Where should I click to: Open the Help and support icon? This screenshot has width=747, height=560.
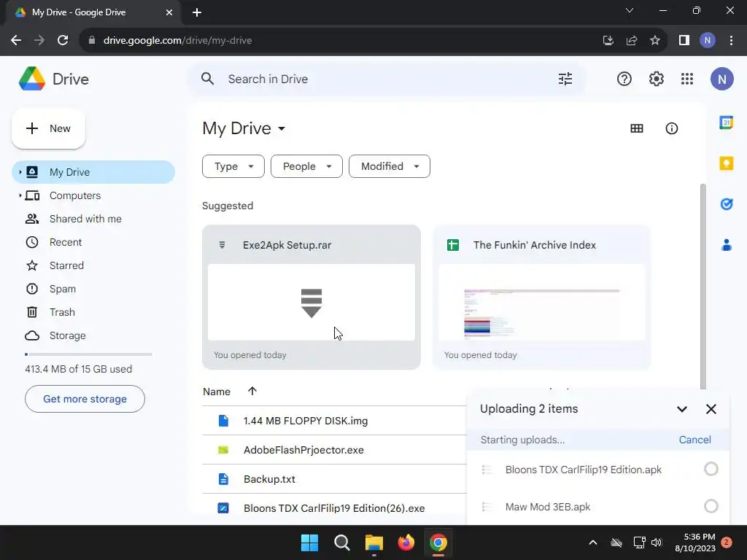click(x=624, y=79)
